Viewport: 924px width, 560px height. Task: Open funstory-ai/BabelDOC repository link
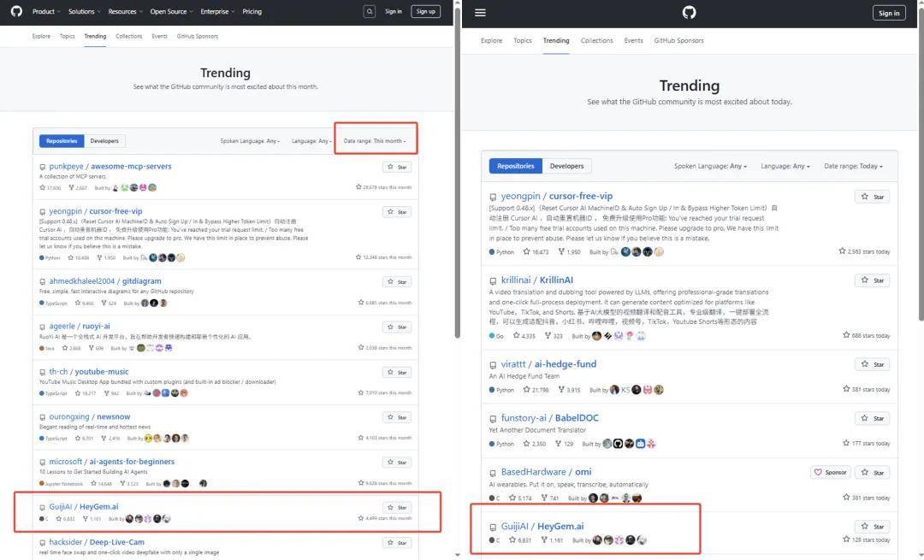(550, 418)
